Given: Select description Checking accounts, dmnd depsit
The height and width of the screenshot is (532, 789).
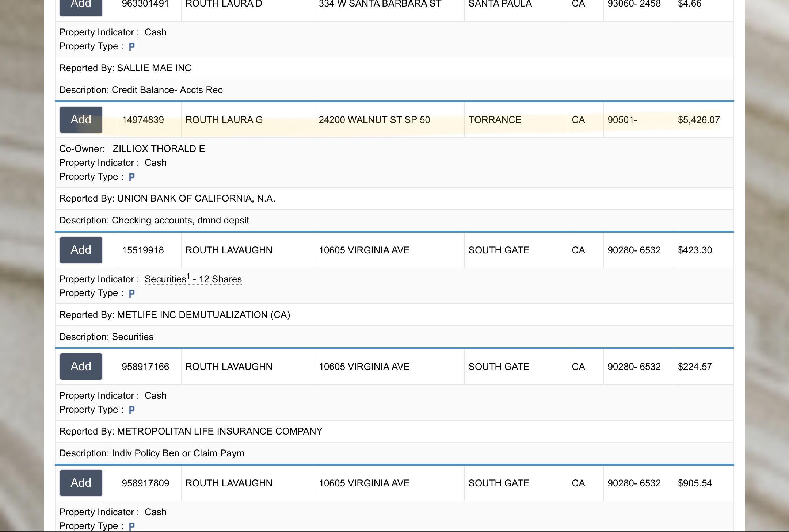Looking at the screenshot, I should [x=180, y=220].
